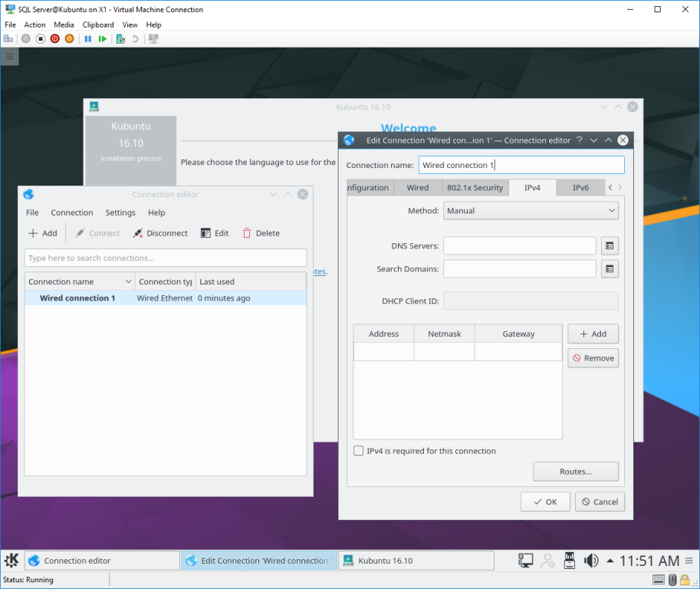The image size is (700, 589).
Task: Open the volume control in the tray
Action: point(591,561)
